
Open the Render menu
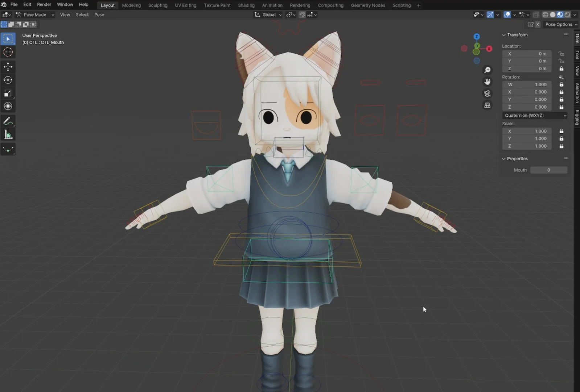(x=44, y=5)
